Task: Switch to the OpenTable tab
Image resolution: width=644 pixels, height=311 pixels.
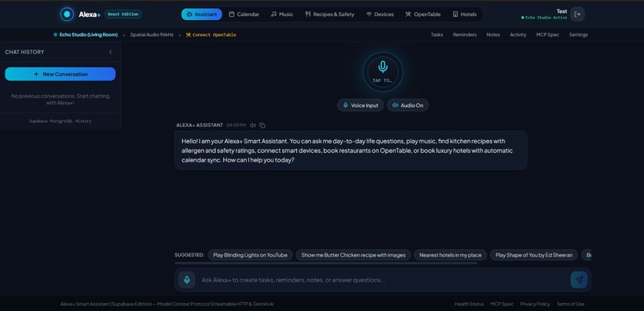Action: pos(423,14)
